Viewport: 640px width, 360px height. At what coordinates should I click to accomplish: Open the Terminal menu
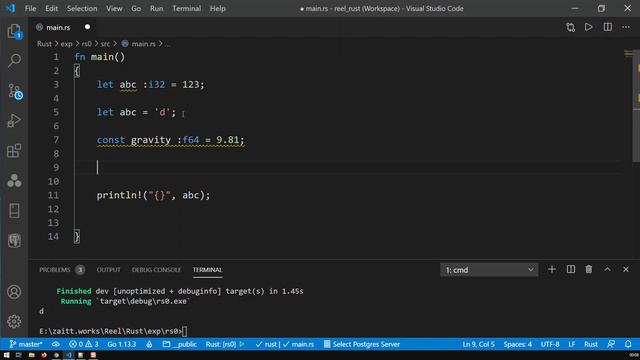pos(187,8)
